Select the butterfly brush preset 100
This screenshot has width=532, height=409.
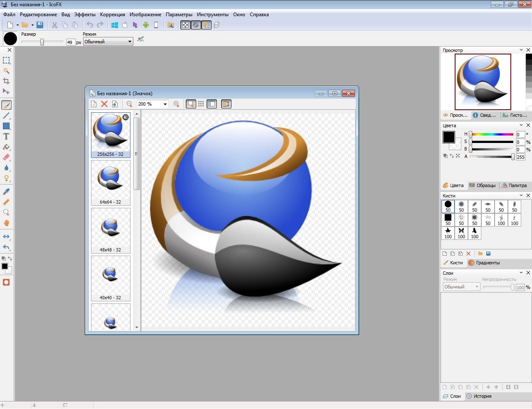pos(461,233)
